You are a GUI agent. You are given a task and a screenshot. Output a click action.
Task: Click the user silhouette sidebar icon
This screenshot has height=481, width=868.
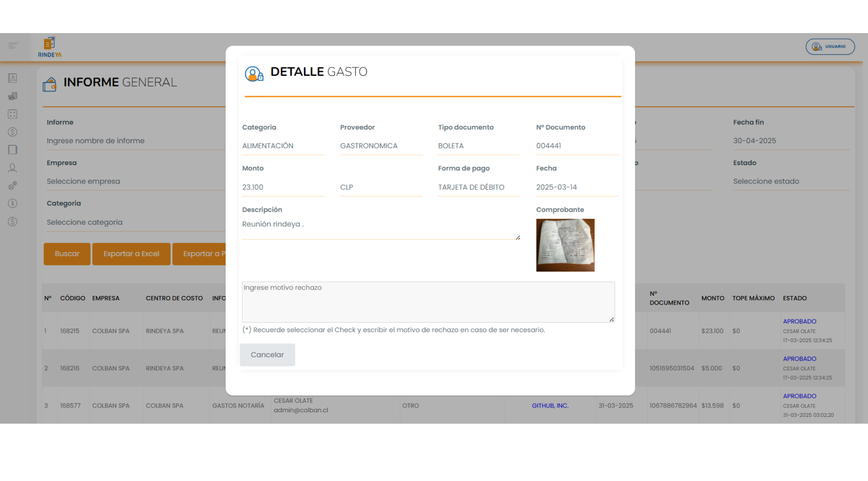(x=13, y=168)
